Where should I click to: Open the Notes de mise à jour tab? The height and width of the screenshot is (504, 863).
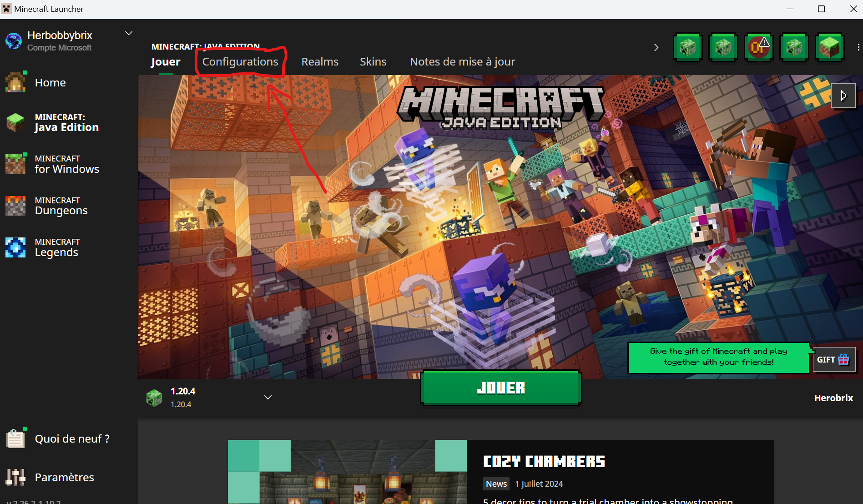(x=462, y=62)
